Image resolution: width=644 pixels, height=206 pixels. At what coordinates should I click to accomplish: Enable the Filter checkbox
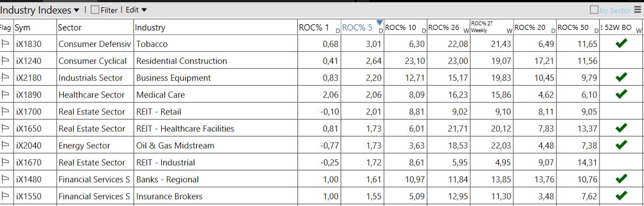[x=95, y=10]
